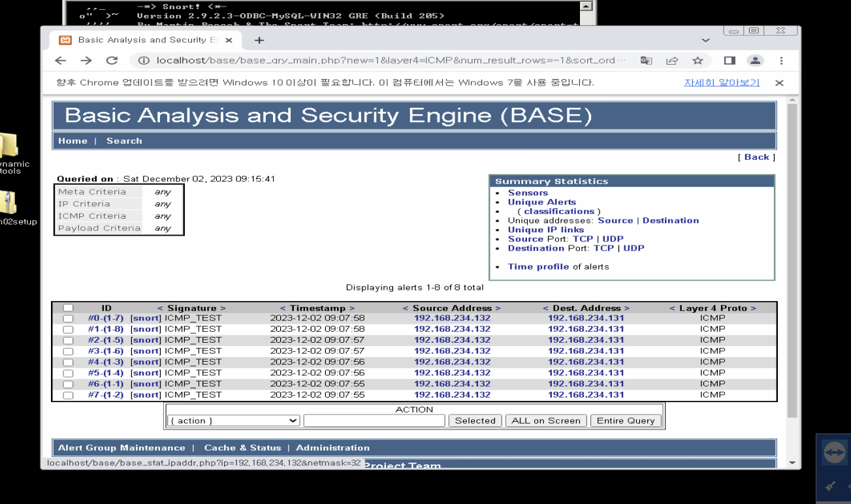Open Alert Group Maintenance
The height and width of the screenshot is (504, 851).
click(121, 448)
